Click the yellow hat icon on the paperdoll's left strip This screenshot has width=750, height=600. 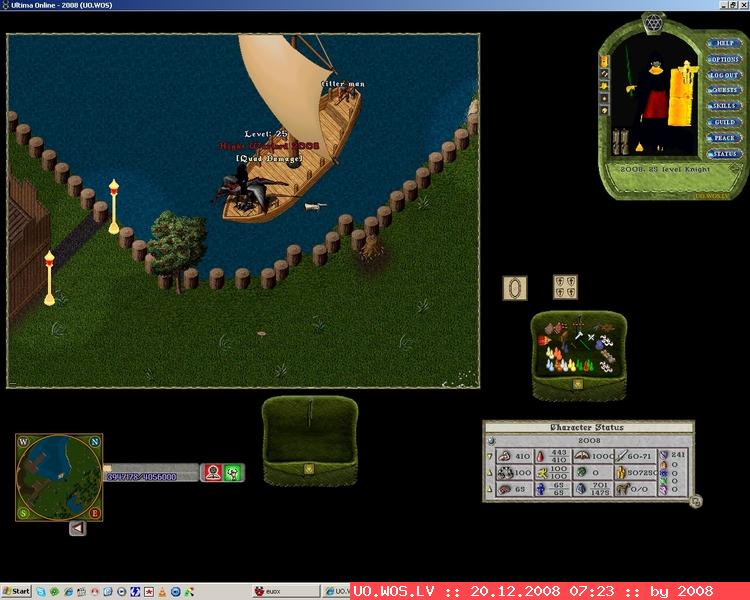click(604, 86)
